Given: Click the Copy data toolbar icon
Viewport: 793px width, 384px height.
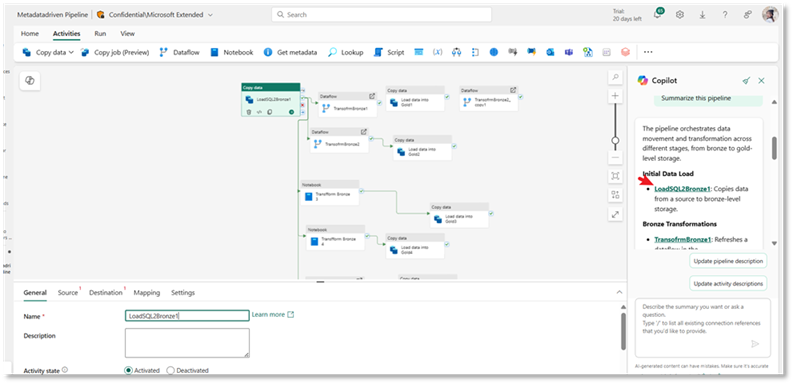Looking at the screenshot, I should pos(27,52).
